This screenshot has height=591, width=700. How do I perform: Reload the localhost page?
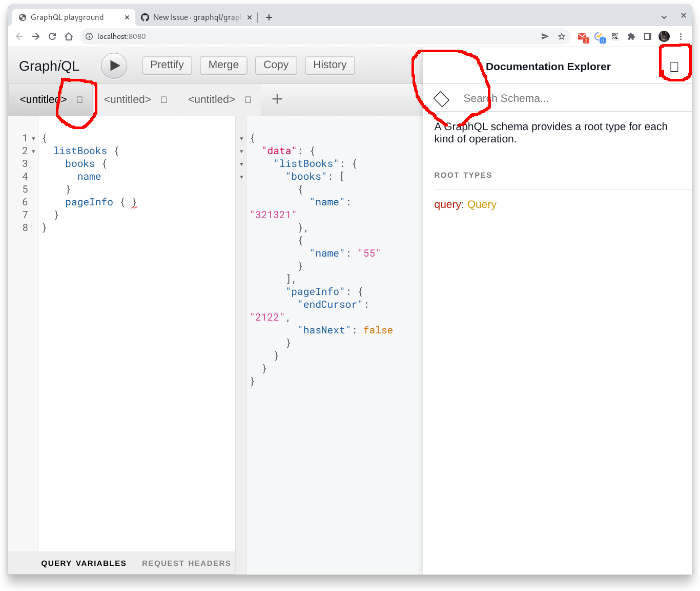[52, 36]
